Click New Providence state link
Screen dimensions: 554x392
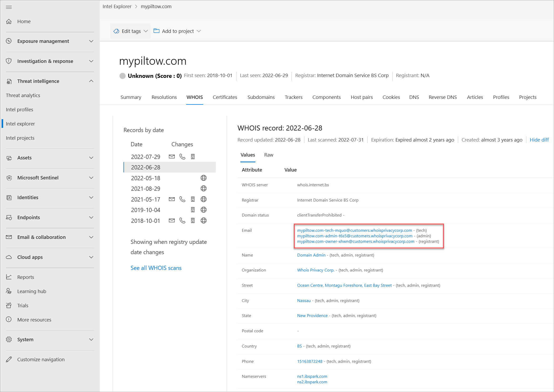[312, 316]
